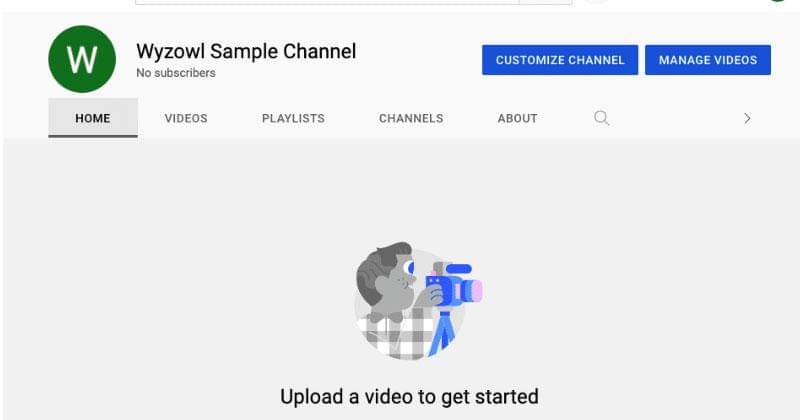Image resolution: width=800 pixels, height=420 pixels.
Task: Open Manage Videos
Action: click(707, 60)
